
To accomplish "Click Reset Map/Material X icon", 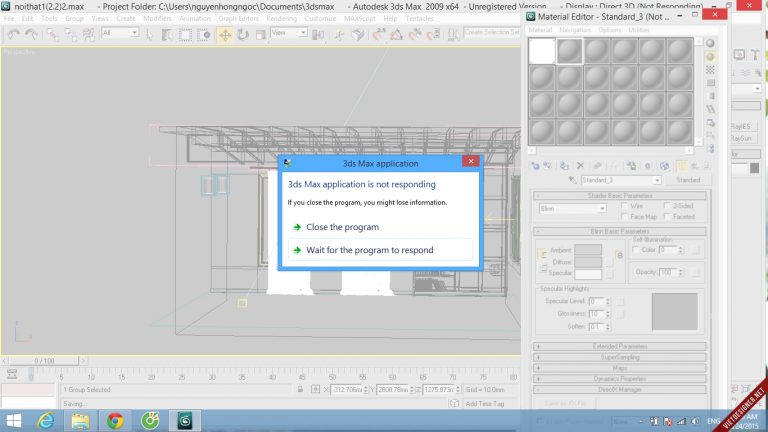I will (x=580, y=166).
